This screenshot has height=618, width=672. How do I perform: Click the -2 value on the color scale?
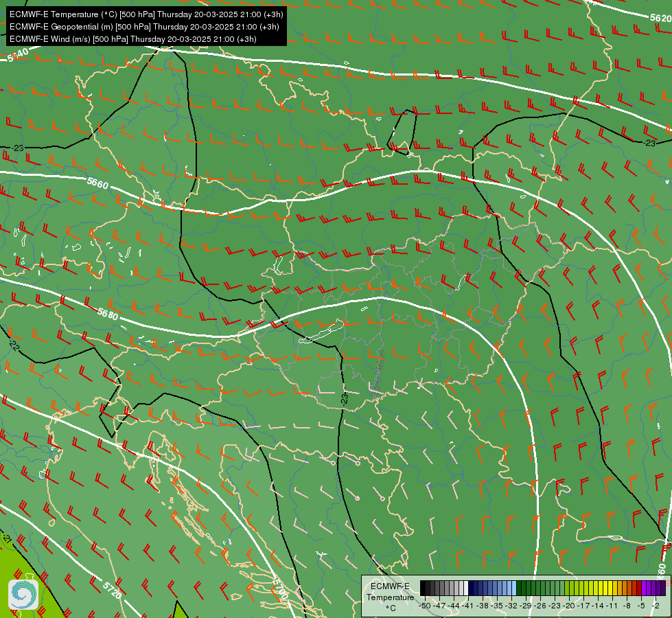point(656,606)
